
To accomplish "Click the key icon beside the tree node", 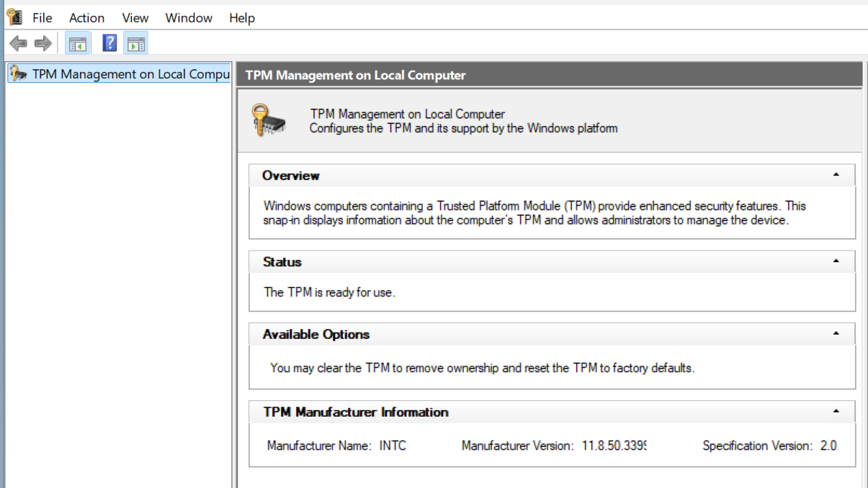I will (19, 74).
